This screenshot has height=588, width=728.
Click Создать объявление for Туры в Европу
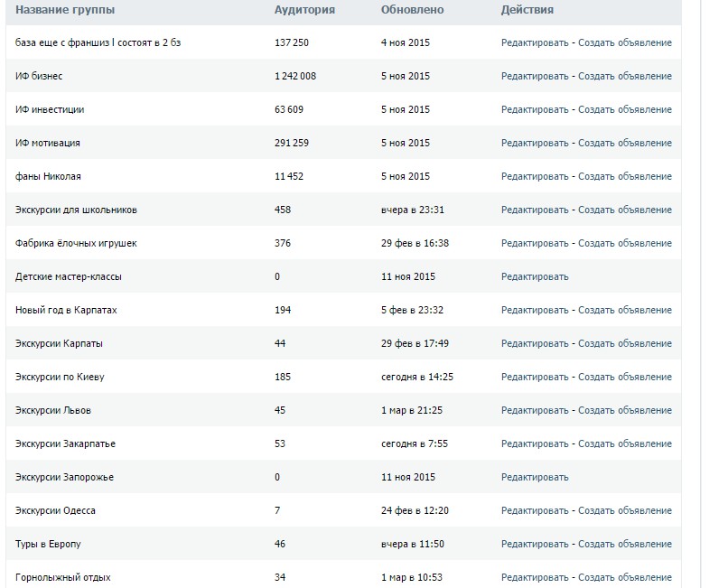(625, 544)
